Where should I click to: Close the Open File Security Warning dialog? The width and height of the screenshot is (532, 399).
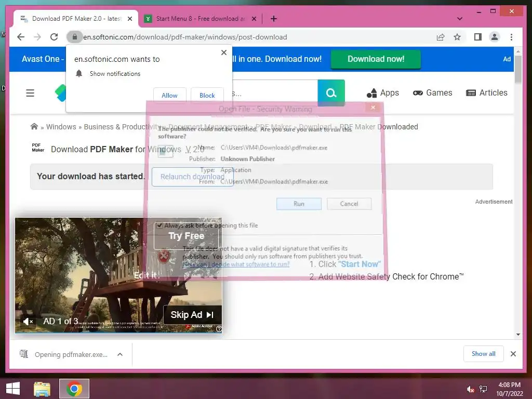(373, 108)
